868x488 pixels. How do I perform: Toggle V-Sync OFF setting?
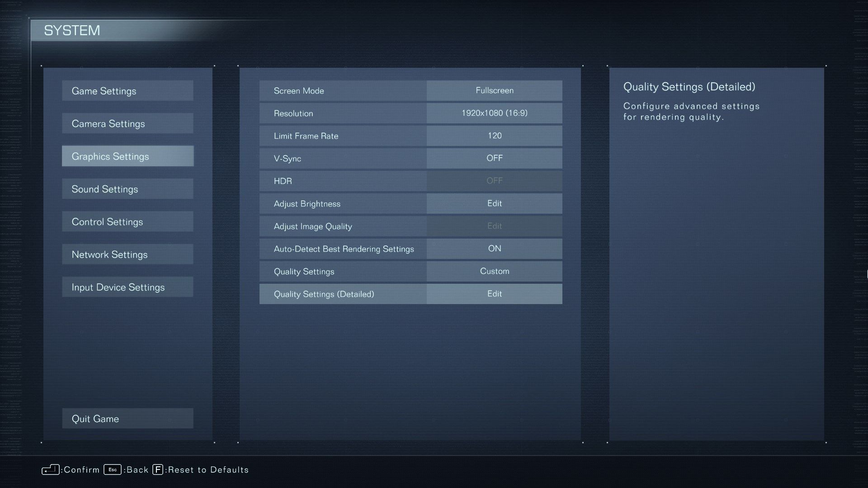coord(494,158)
